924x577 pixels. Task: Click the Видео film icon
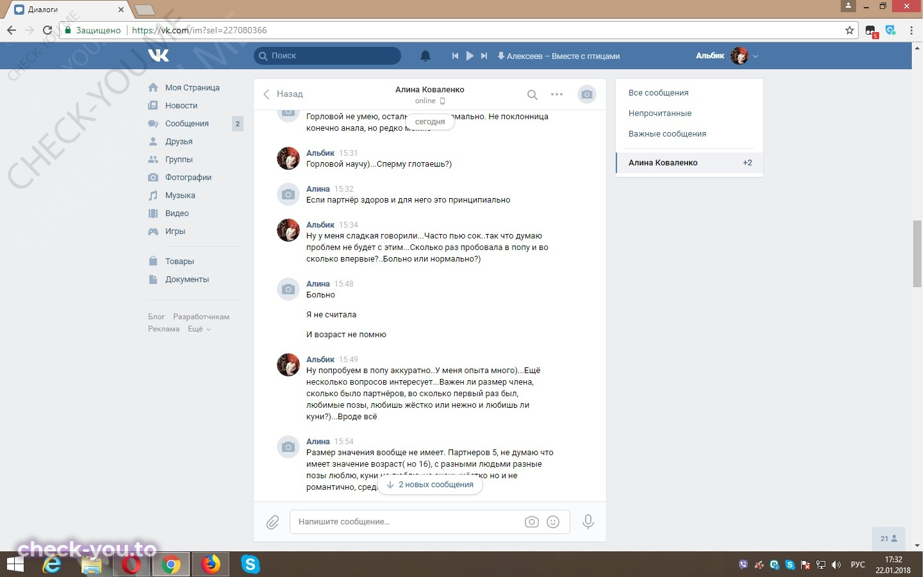[x=153, y=213]
